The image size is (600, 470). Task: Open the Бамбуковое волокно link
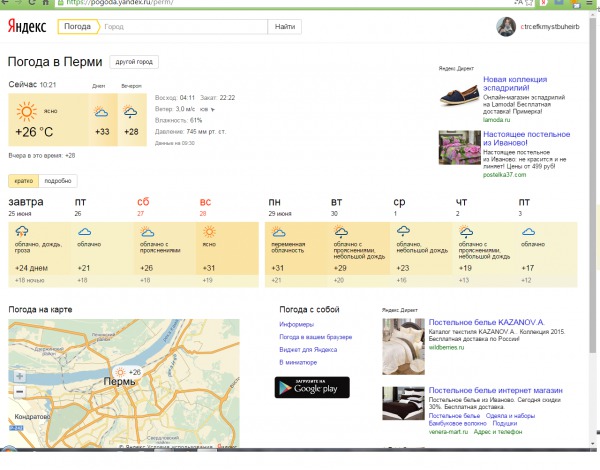pos(457,423)
